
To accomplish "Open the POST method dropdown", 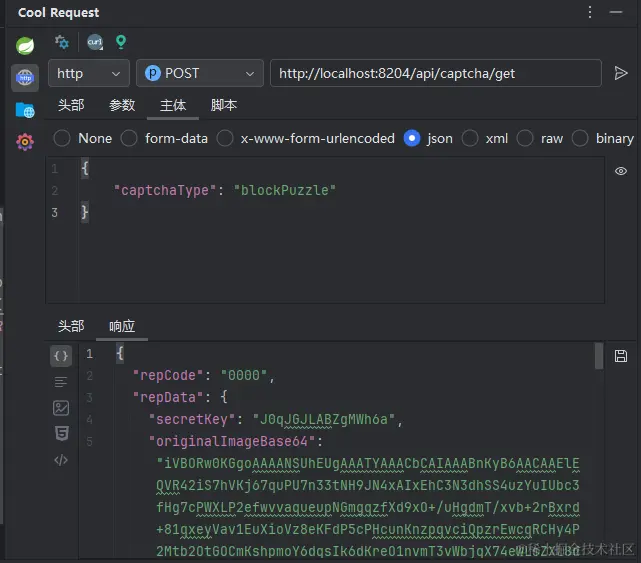I will (x=200, y=73).
